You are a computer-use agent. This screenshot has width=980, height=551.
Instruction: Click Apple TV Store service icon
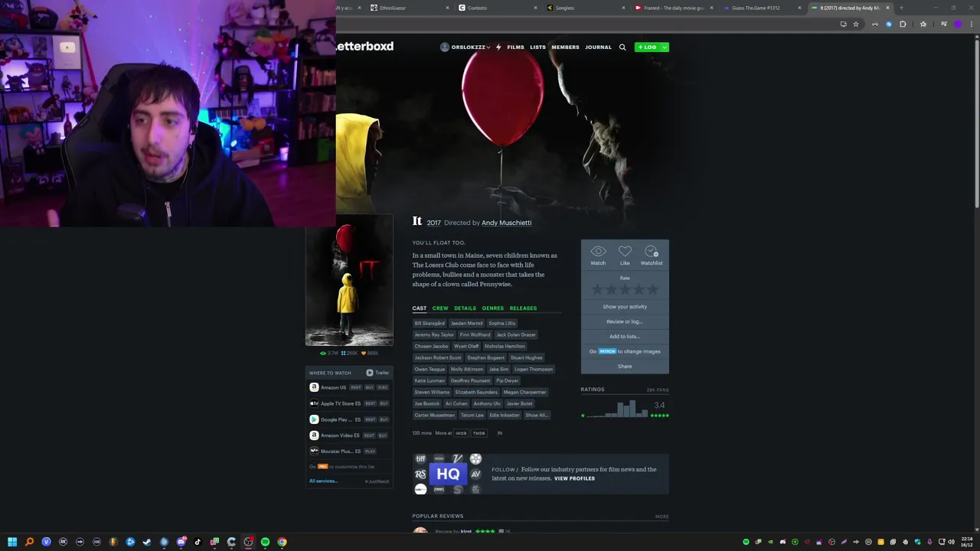pos(314,403)
